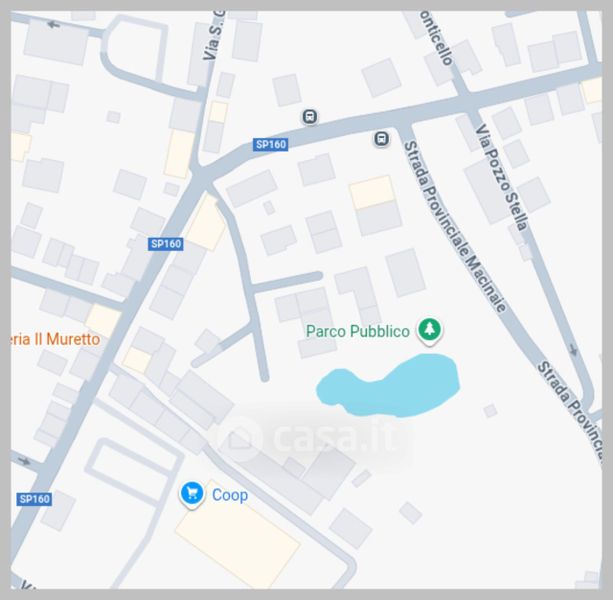Click the casa.it watermark logo
Screen dimensions: 613x600
point(307,436)
